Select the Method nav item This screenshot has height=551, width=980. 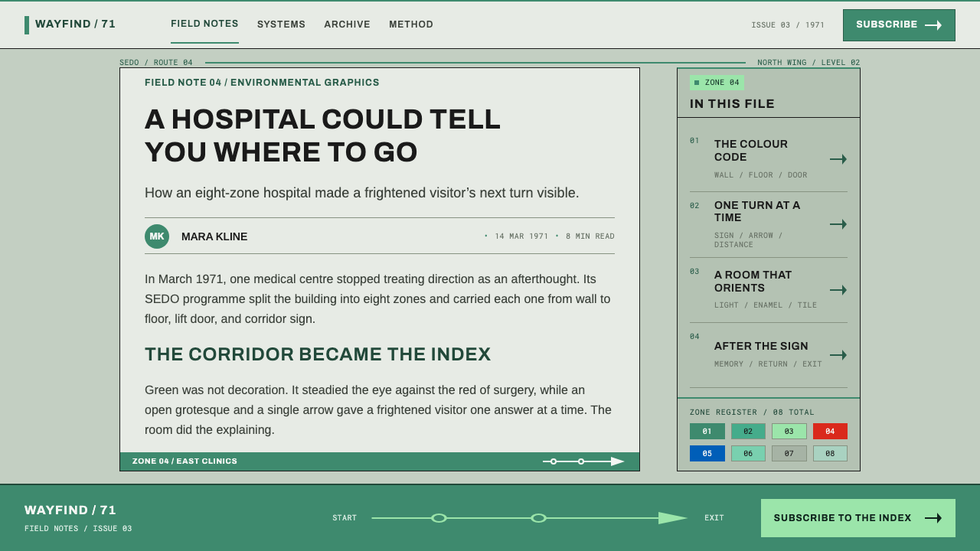(411, 24)
